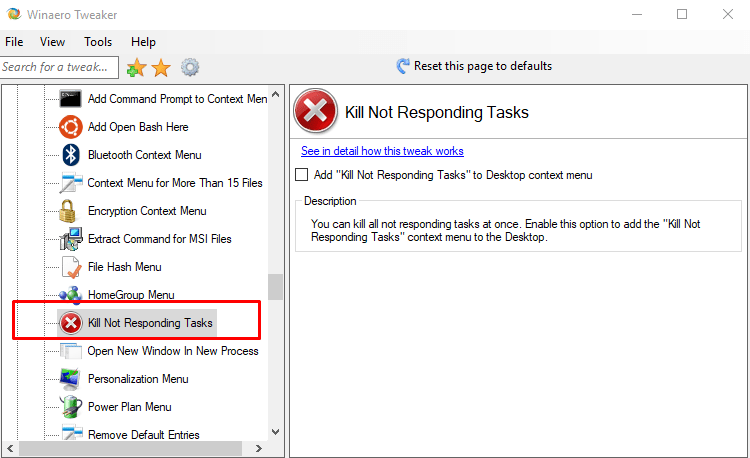The image size is (750, 458).
Task: Open settings via the gear icon in toolbar
Action: coord(190,67)
